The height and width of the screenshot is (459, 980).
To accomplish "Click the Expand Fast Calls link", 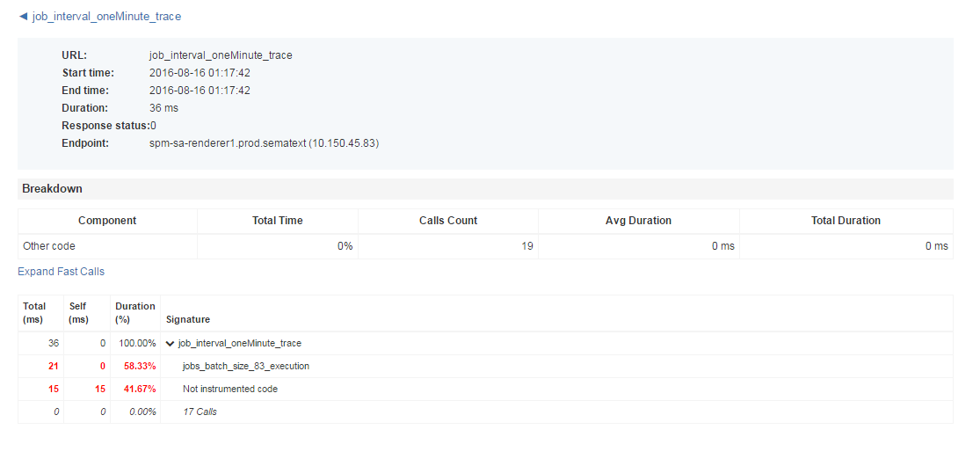I will [62, 272].
